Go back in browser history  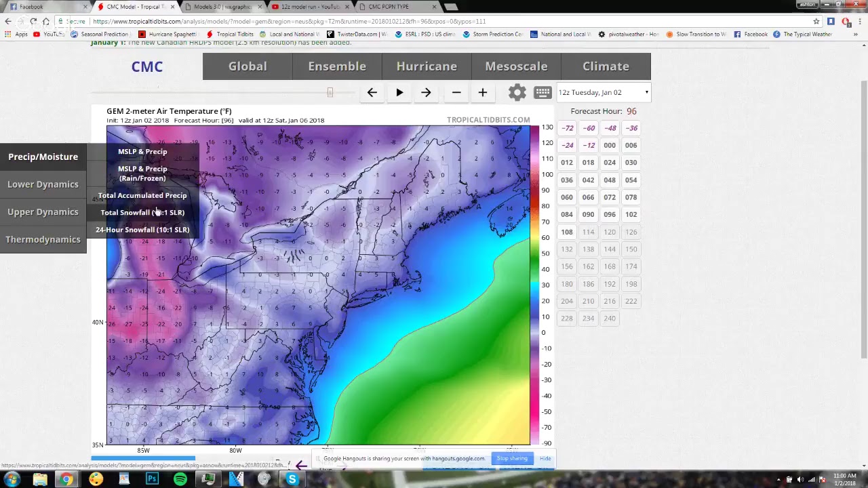coord(8,21)
